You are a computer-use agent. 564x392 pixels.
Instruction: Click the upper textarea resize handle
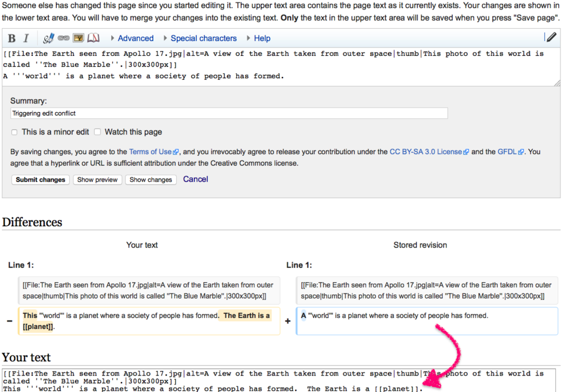pyautogui.click(x=557, y=83)
